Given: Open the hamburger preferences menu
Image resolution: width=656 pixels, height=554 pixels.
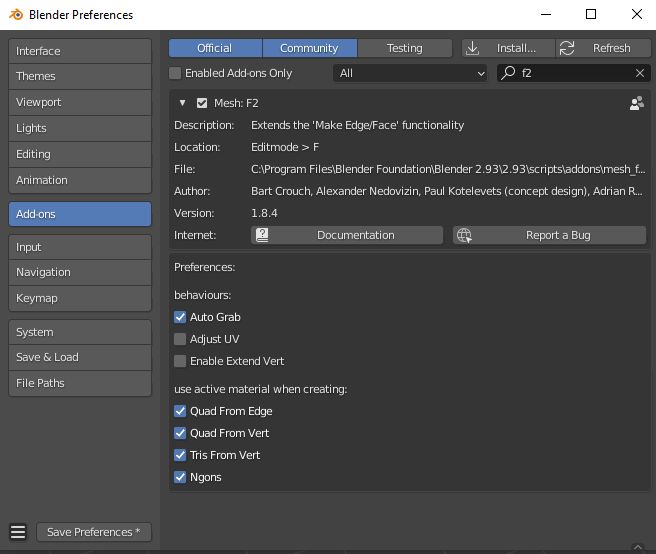Looking at the screenshot, I should (18, 532).
